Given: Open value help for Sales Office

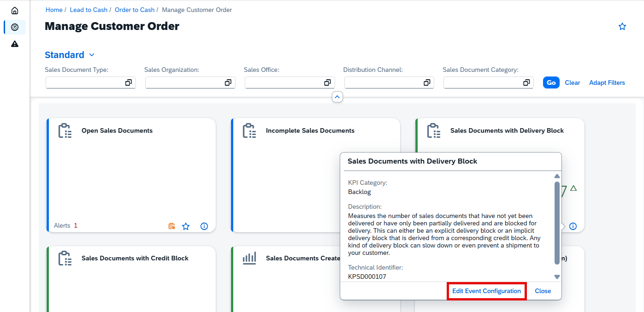Looking at the screenshot, I should (x=328, y=82).
